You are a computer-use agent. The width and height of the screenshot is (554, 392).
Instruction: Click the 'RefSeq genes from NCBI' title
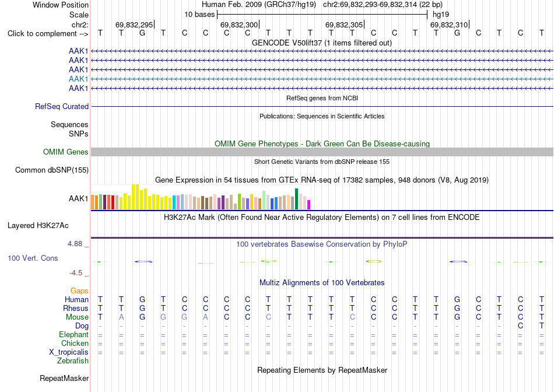(x=322, y=98)
